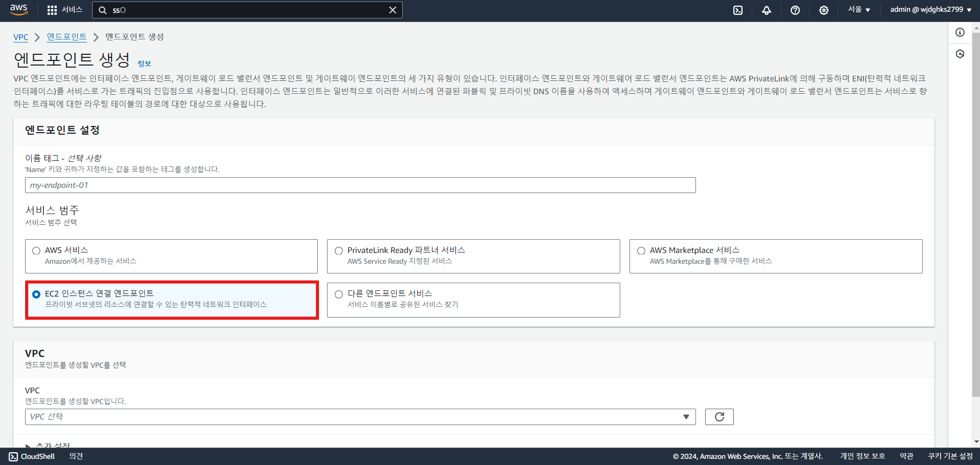Launch CloudShell from the top bar icon
The image size is (980, 465).
click(738, 10)
